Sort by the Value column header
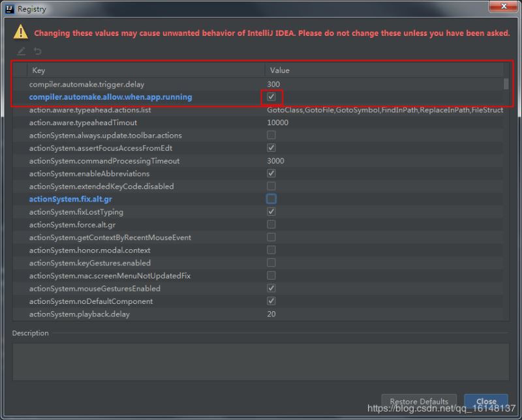522x420 pixels. (384, 70)
